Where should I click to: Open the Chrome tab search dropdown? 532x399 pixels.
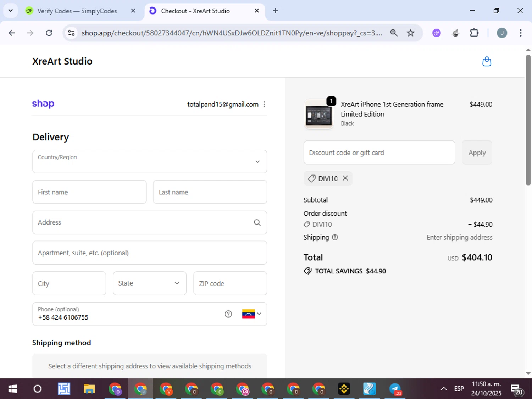pos(11,11)
